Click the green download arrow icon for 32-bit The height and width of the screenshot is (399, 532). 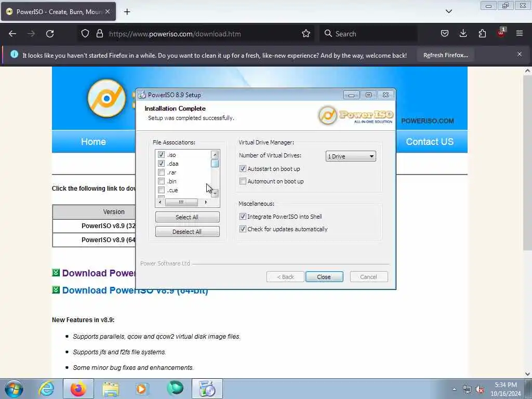(x=56, y=272)
